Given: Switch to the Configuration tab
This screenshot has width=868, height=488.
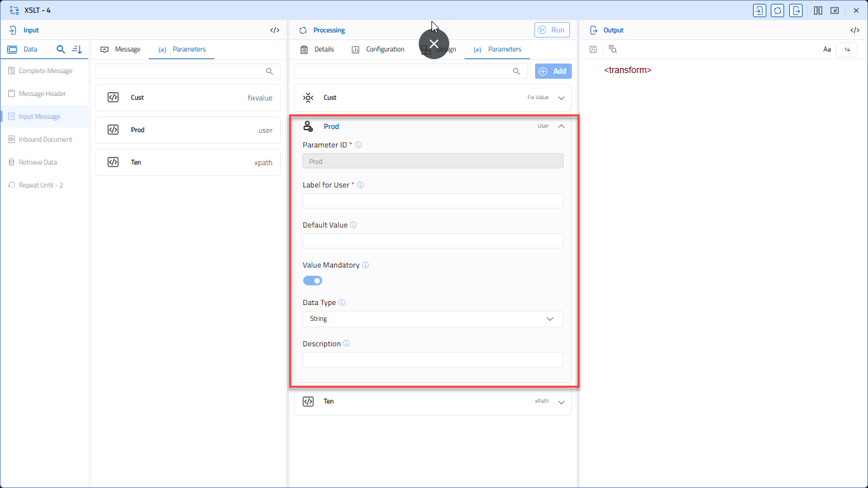Looking at the screenshot, I should [378, 49].
